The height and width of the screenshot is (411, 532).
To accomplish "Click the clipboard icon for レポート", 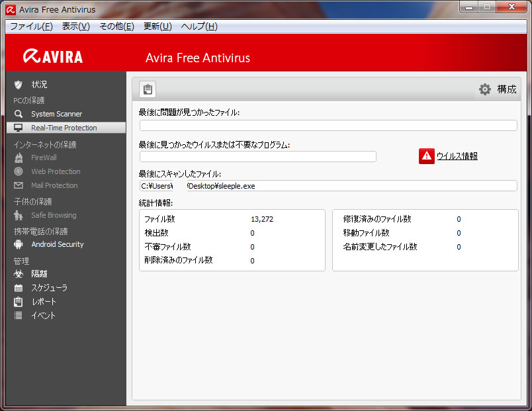I will [x=19, y=302].
